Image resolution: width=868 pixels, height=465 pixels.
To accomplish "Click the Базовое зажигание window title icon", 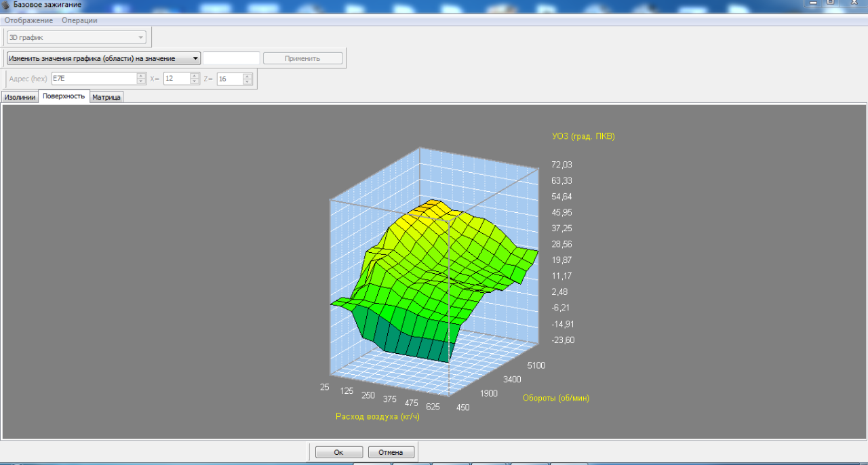I will click(6, 5).
